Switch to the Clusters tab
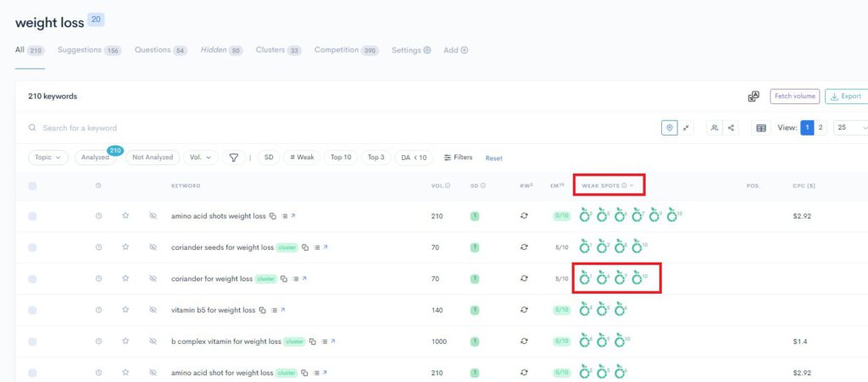The image size is (868, 382). [x=278, y=50]
